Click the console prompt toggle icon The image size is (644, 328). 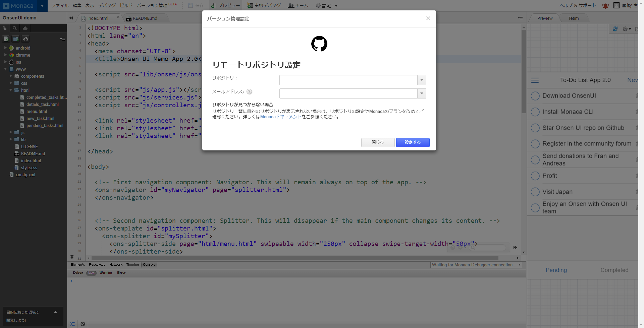click(72, 324)
